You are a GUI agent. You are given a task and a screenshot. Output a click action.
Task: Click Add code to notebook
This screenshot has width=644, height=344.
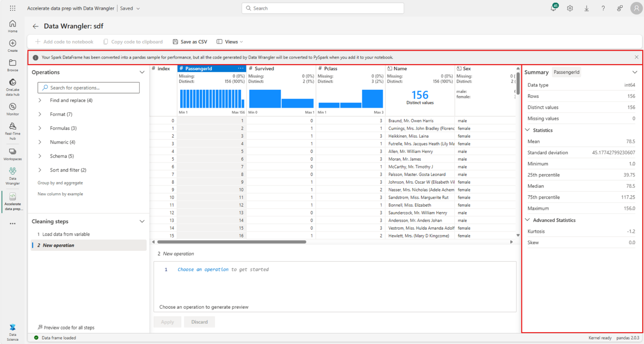pyautogui.click(x=64, y=42)
